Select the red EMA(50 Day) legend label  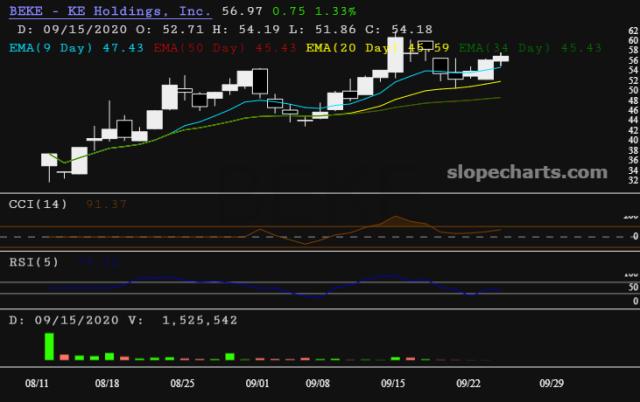click(200, 48)
